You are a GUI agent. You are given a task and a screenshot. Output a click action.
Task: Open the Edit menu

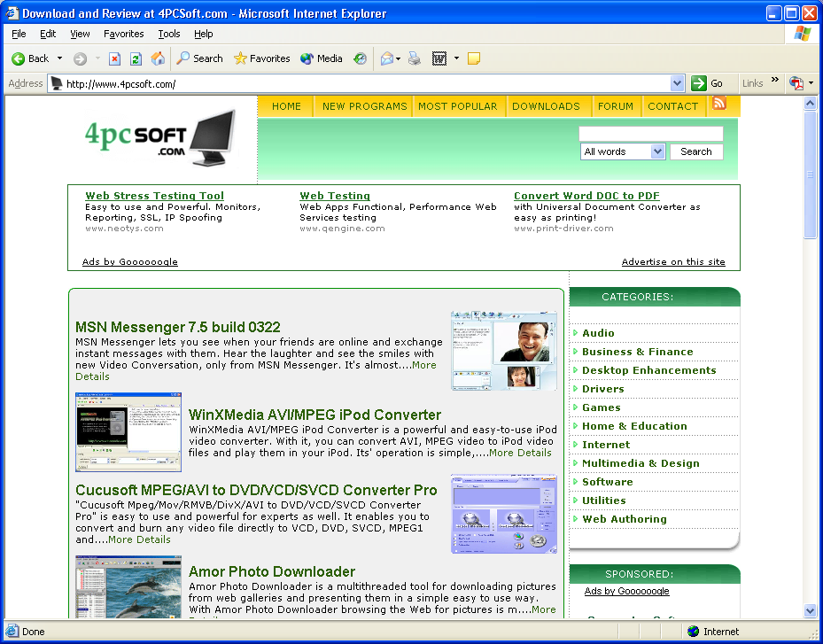pyautogui.click(x=48, y=34)
